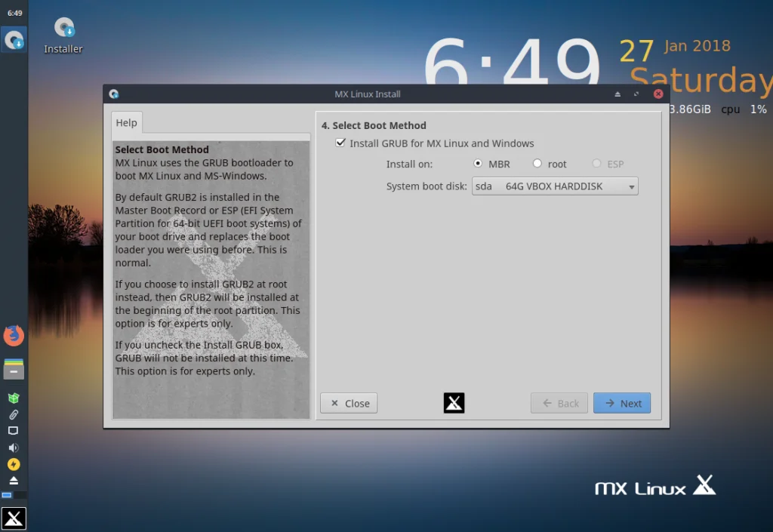The image size is (773, 532).
Task: Click the 'Select Boot Method' help heading
Action: 162,149
